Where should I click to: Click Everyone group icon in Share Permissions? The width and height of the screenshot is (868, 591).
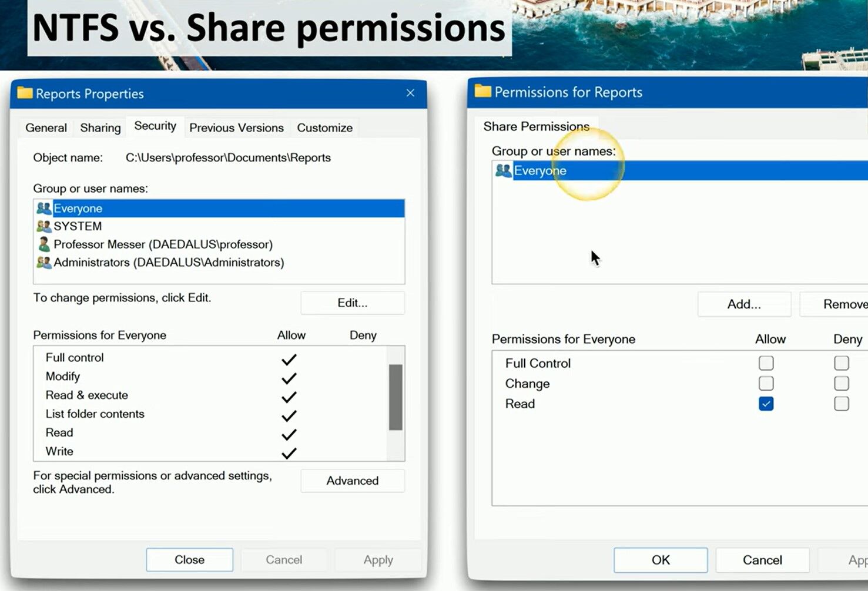click(x=504, y=171)
